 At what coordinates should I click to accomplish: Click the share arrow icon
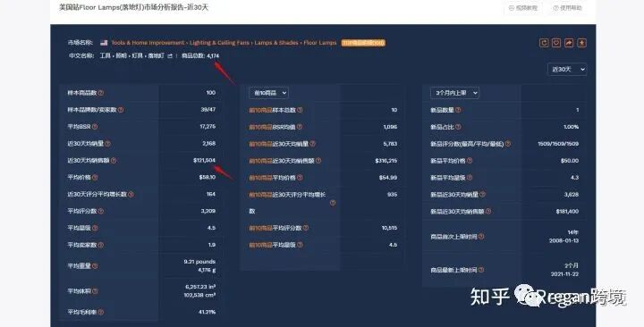point(569,43)
